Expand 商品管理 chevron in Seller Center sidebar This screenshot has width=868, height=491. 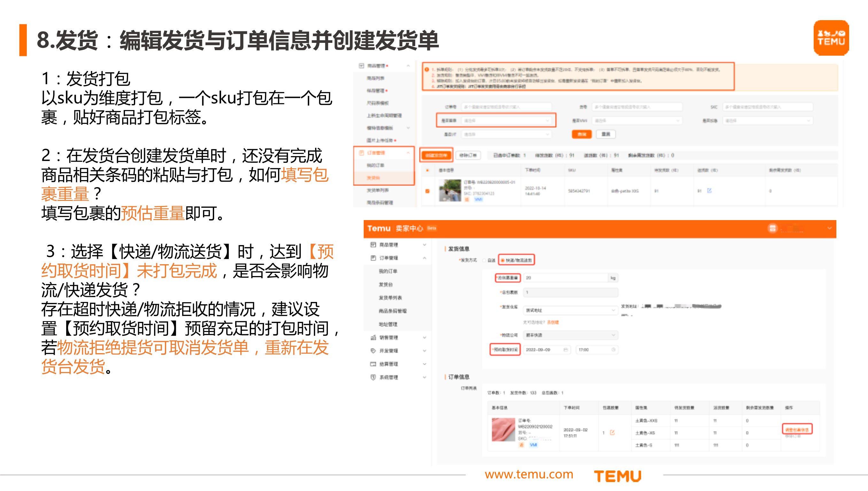(424, 244)
